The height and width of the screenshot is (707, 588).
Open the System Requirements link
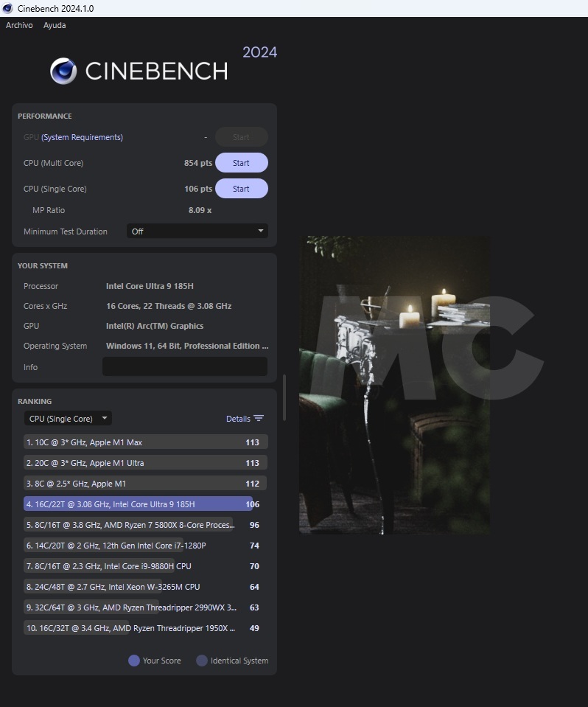[82, 137]
